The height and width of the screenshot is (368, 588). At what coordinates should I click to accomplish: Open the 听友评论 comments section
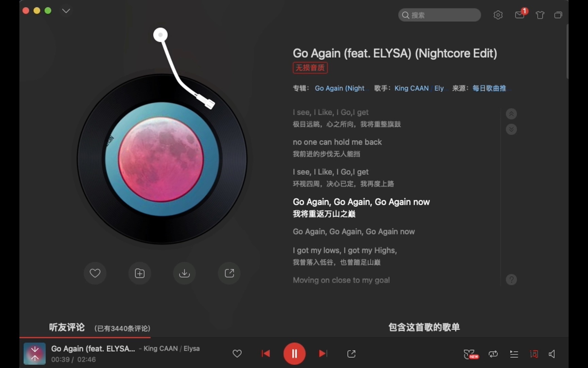(67, 327)
